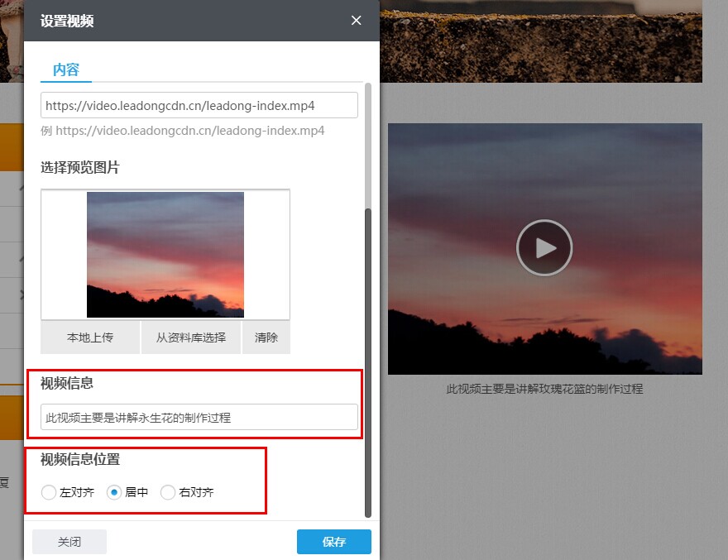Close the 设置视频 dialog with the X icon
Screen dimensions: 728x560
pos(356,21)
